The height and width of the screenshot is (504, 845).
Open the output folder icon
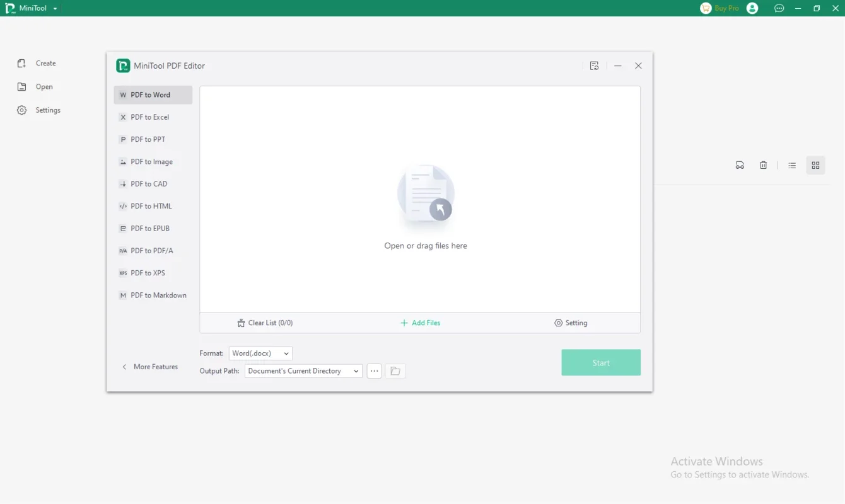pos(395,371)
